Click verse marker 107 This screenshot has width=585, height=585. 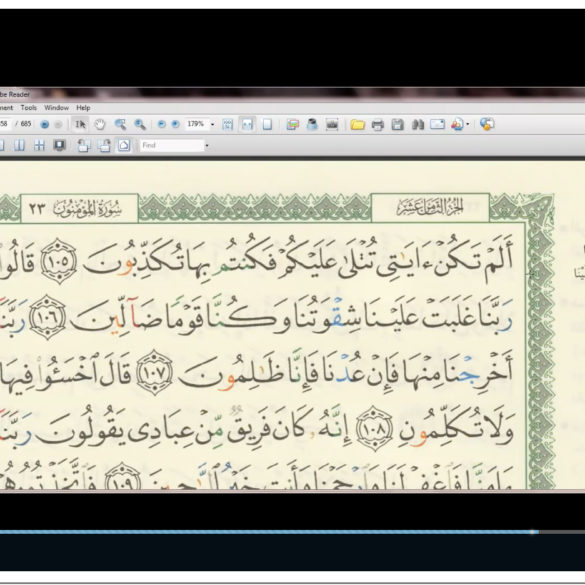pos(154,372)
